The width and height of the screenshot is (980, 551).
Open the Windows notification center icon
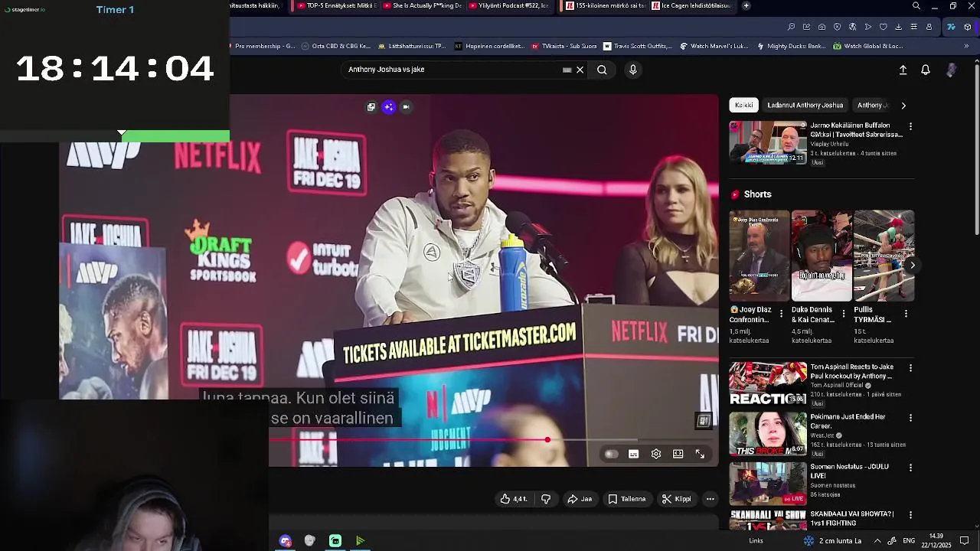[965, 541]
